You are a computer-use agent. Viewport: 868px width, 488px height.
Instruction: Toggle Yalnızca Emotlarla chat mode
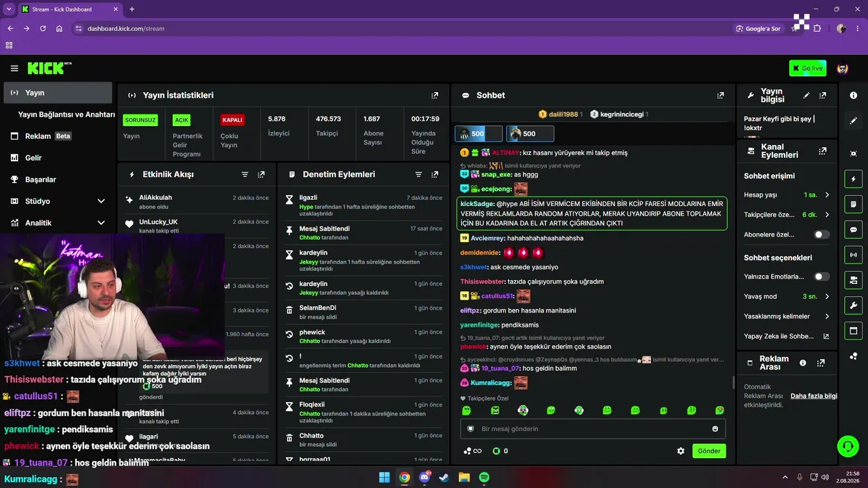(821, 277)
